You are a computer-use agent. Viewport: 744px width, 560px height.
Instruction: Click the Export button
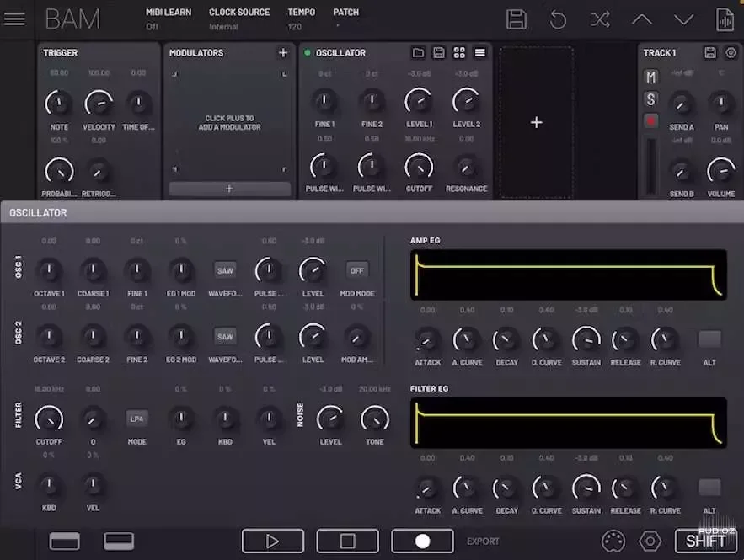click(x=483, y=541)
